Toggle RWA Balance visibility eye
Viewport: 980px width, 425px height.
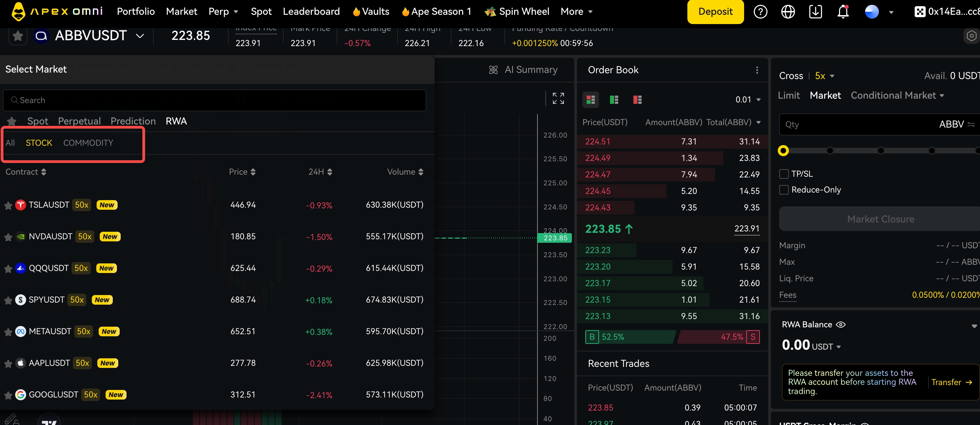[x=840, y=325]
